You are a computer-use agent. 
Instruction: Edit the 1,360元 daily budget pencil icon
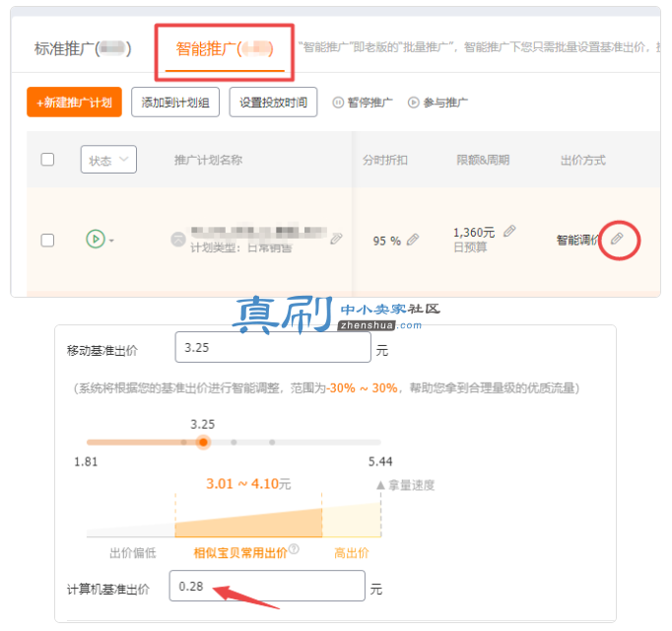pyautogui.click(x=509, y=231)
